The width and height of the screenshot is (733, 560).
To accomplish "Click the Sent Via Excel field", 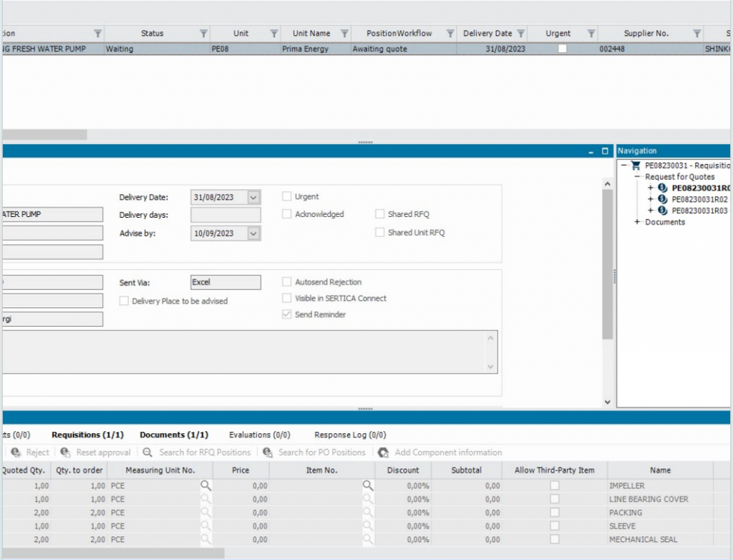I will click(225, 282).
